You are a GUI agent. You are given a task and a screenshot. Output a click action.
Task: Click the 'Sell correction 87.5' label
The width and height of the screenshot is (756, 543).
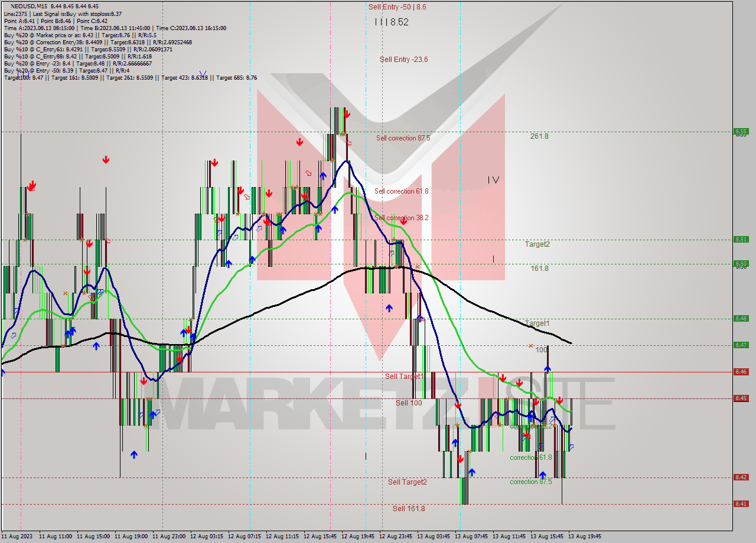coord(403,138)
